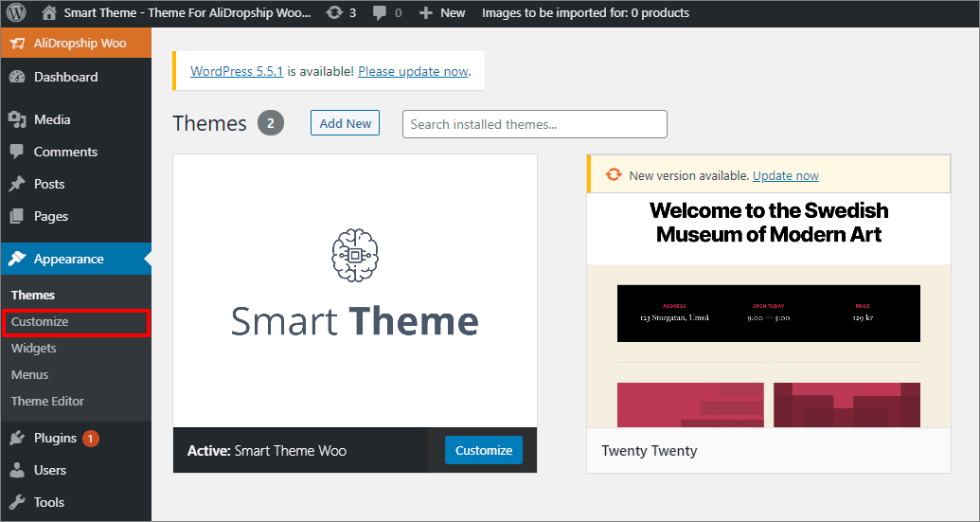Screen dimensions: 980x522
Task: Click the comments bubble icon in toolbar
Action: pos(381,13)
